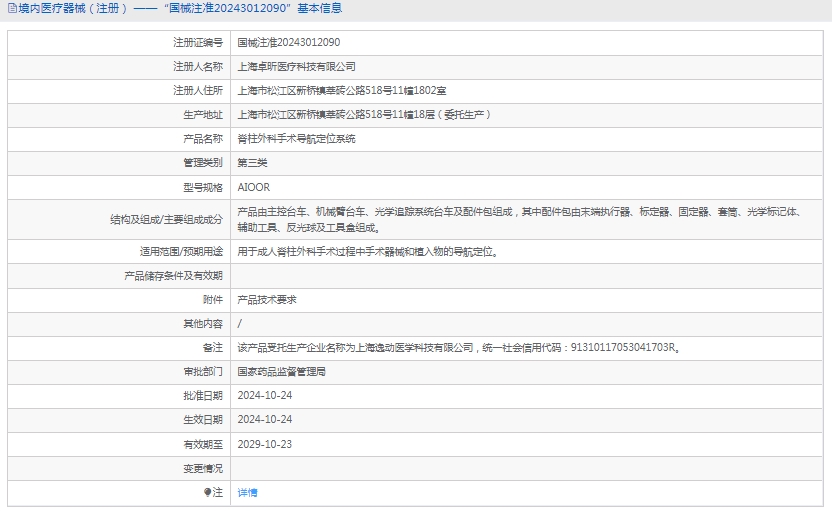This screenshot has width=832, height=511.
Task: Click the bullet icon beside 注 label
Action: click(207, 493)
